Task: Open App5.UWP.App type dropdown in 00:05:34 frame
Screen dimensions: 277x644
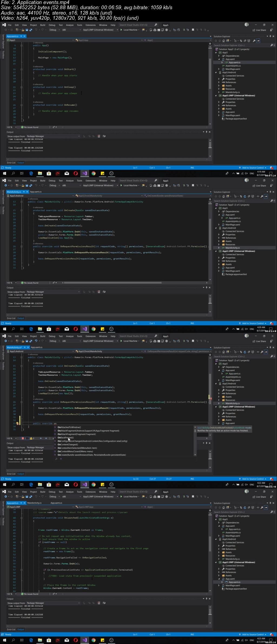Action: pyautogui.click(x=109, y=507)
